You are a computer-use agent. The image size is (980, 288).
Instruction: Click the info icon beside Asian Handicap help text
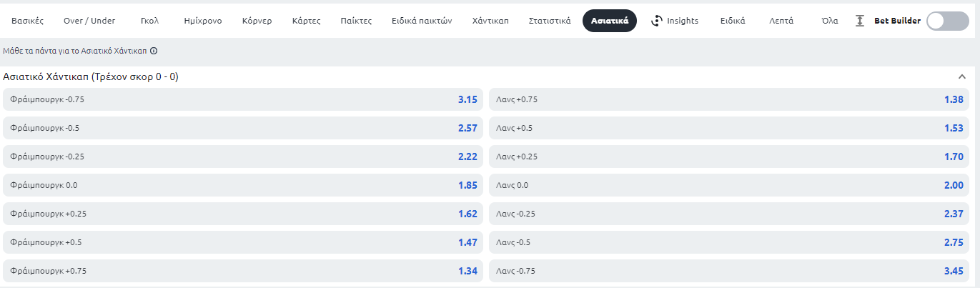point(154,51)
